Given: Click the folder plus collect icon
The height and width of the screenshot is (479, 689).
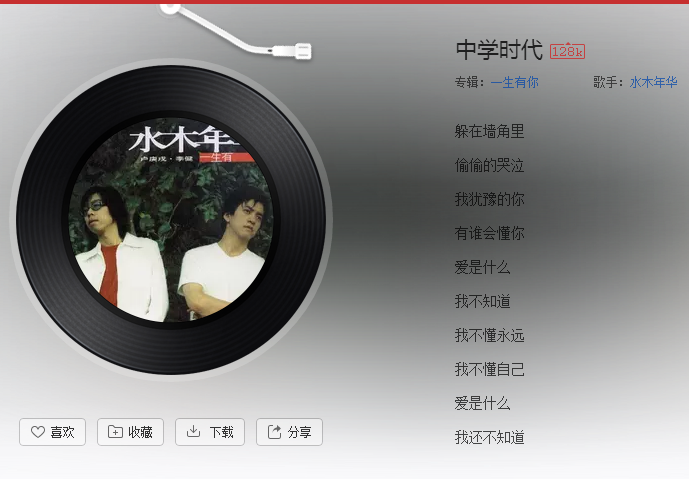Looking at the screenshot, I should pyautogui.click(x=115, y=432).
